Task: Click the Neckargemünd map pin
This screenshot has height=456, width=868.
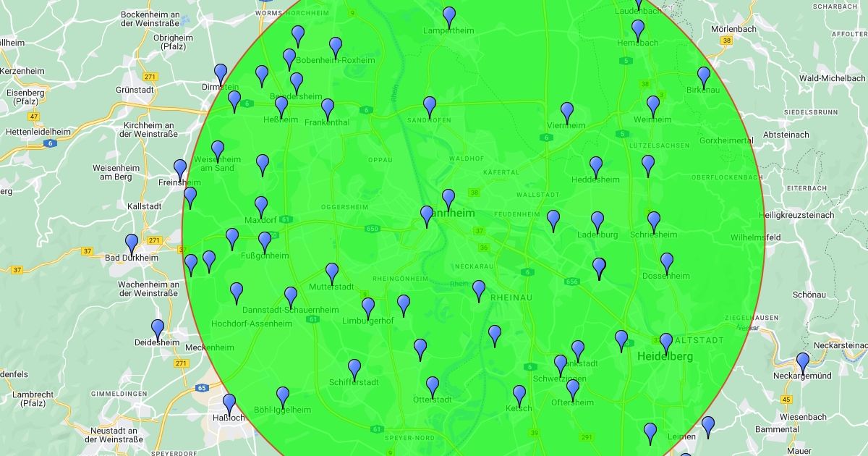Action: 803,363
